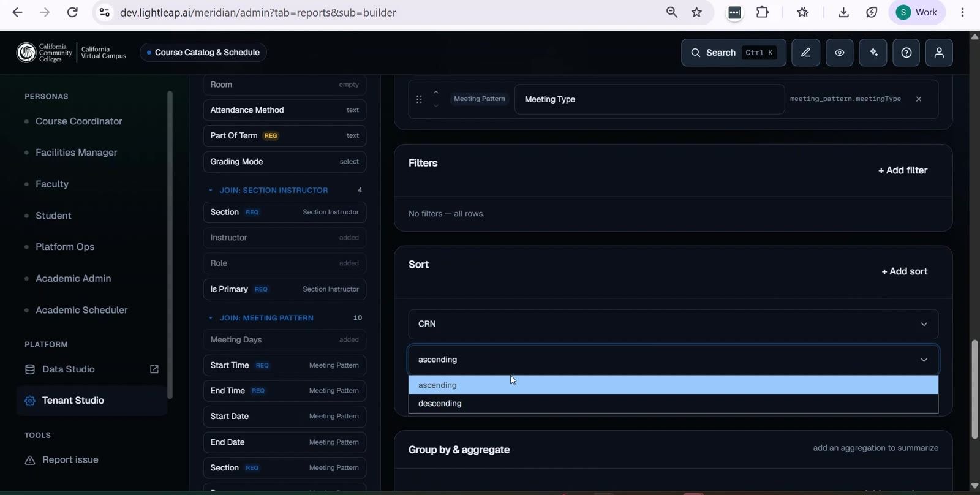Click the California Community Colleges logo
Image resolution: width=980 pixels, height=495 pixels.
44,53
